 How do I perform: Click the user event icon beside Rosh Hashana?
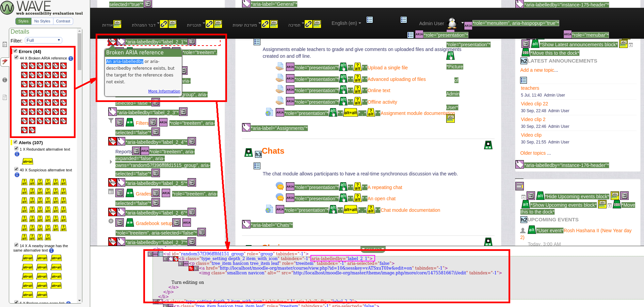523,231
